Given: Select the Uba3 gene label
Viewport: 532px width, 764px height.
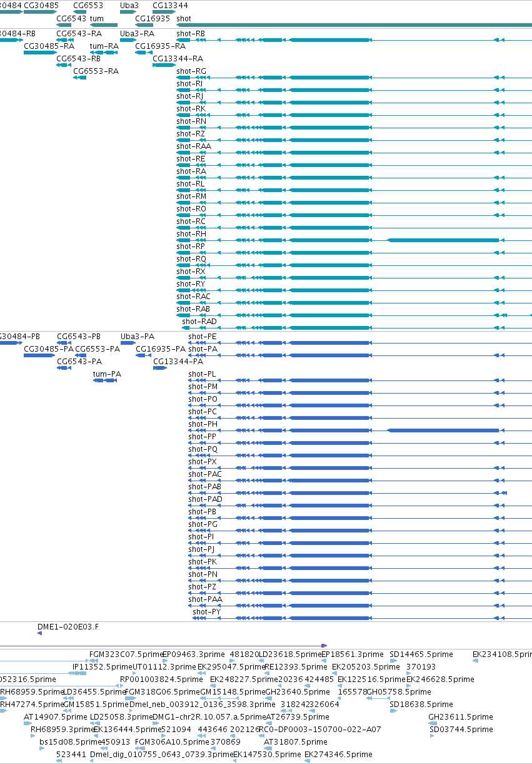Looking at the screenshot, I should click(129, 5).
